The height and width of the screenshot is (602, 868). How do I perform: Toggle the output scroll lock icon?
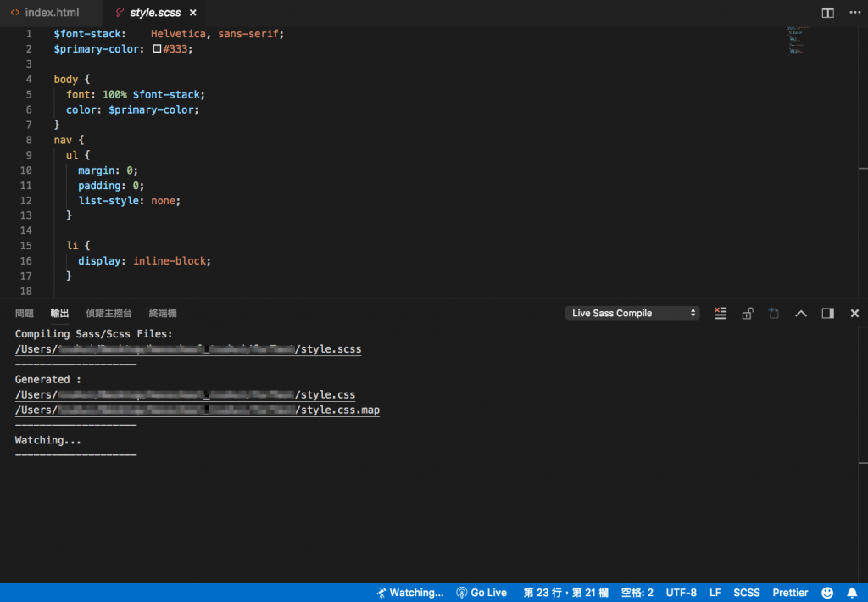pos(748,313)
